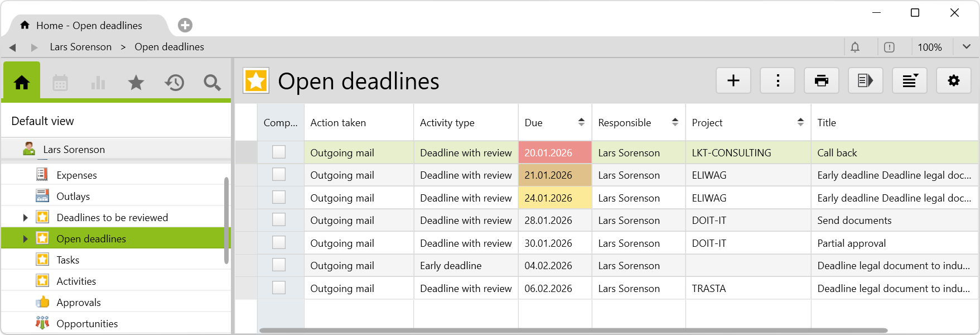Click the Tasks star icon
The width and height of the screenshot is (980, 335).
pyautogui.click(x=42, y=260)
